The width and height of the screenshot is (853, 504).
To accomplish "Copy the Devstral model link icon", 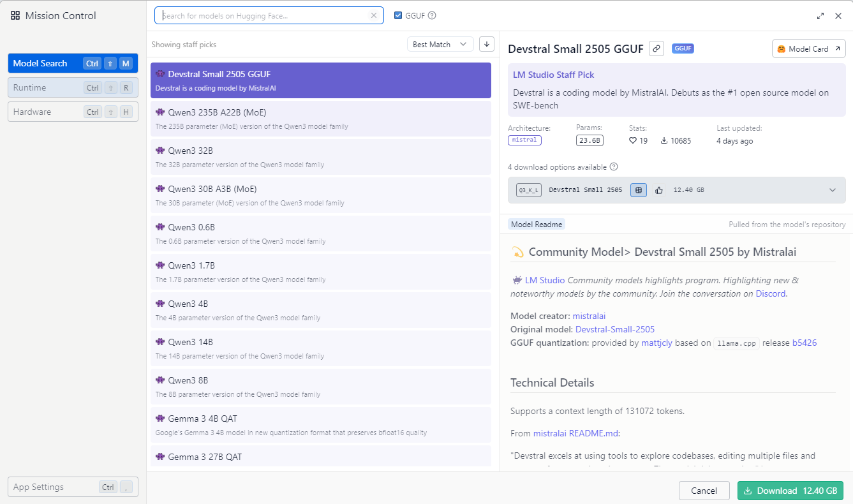I will click(656, 48).
